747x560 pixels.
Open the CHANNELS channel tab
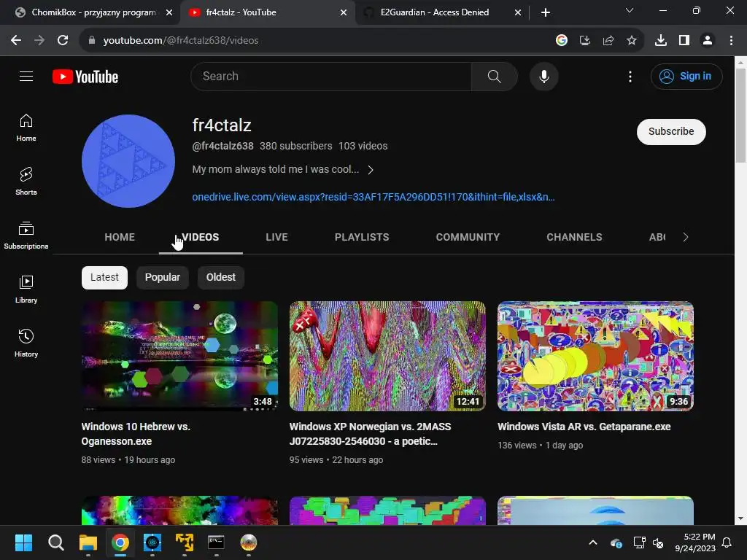coord(574,237)
